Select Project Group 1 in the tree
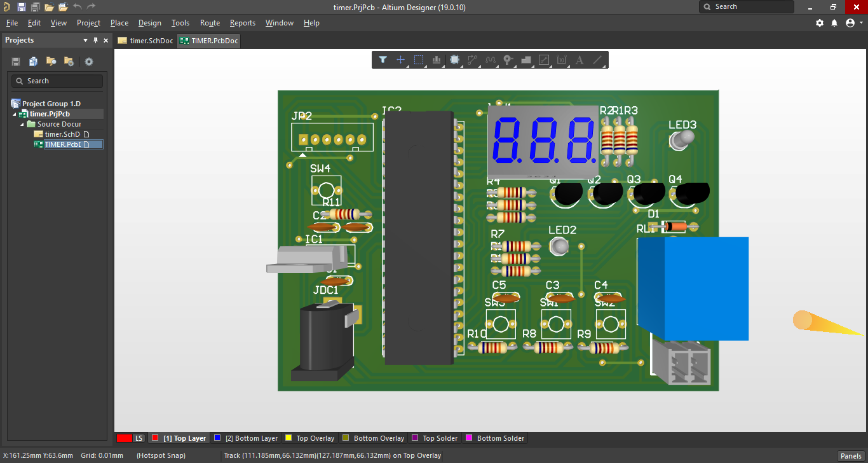868x463 pixels. pos(51,104)
